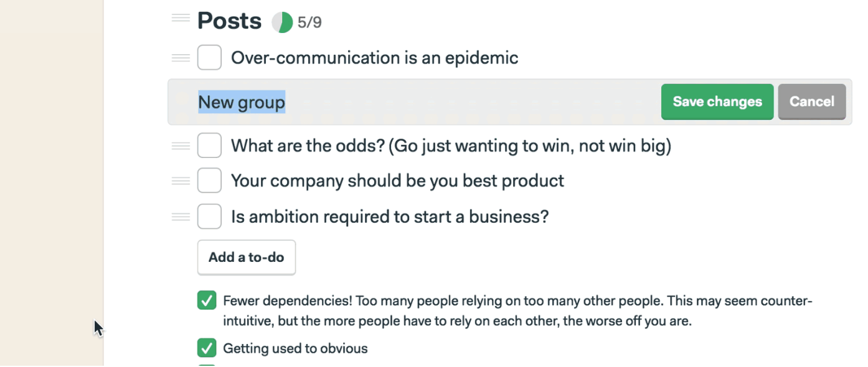Select drag handle for Over-communication to-do

(181, 58)
